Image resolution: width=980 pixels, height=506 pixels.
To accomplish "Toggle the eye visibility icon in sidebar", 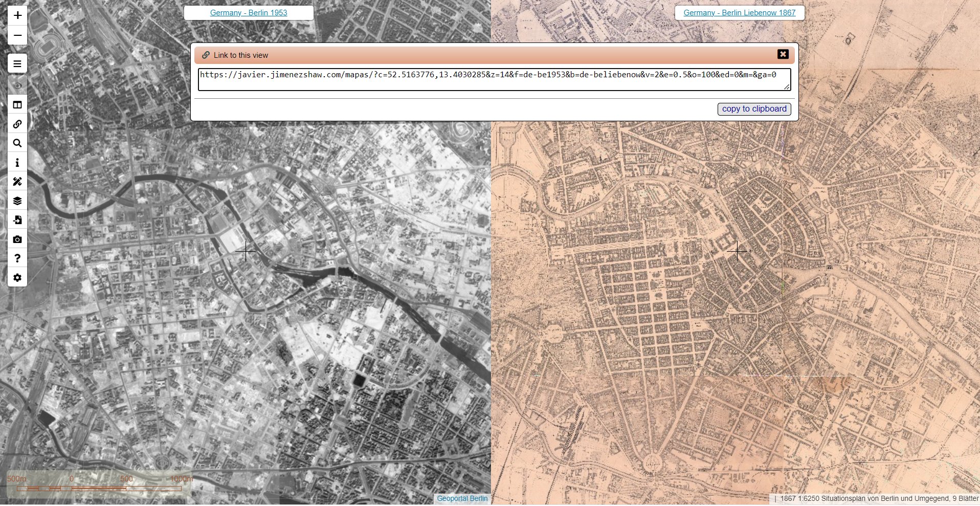I will pos(17,85).
